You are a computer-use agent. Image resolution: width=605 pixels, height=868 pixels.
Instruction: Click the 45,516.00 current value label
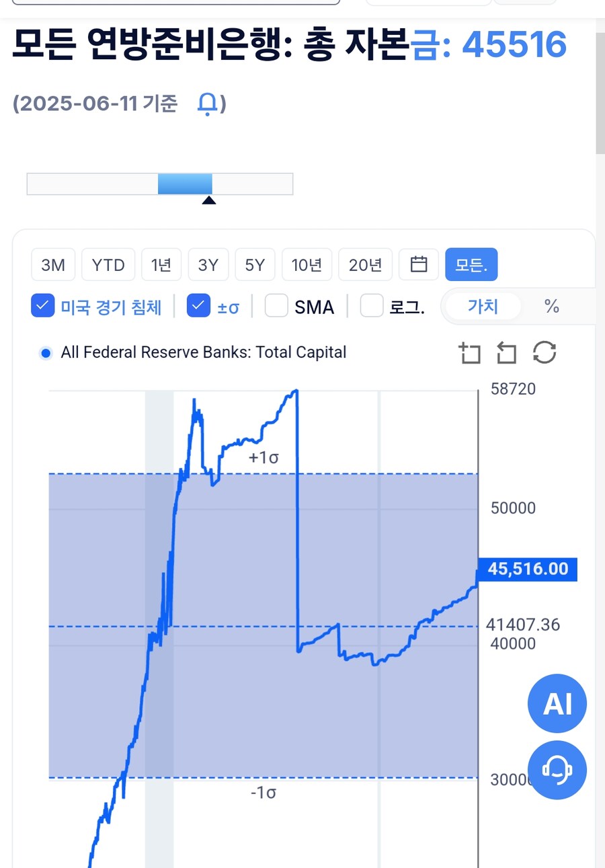coord(528,569)
